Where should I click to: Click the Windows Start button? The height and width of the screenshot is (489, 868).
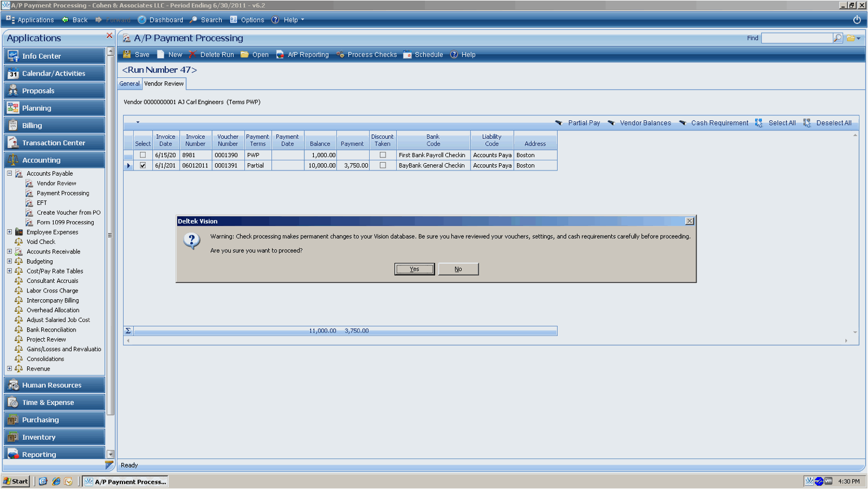pyautogui.click(x=16, y=482)
